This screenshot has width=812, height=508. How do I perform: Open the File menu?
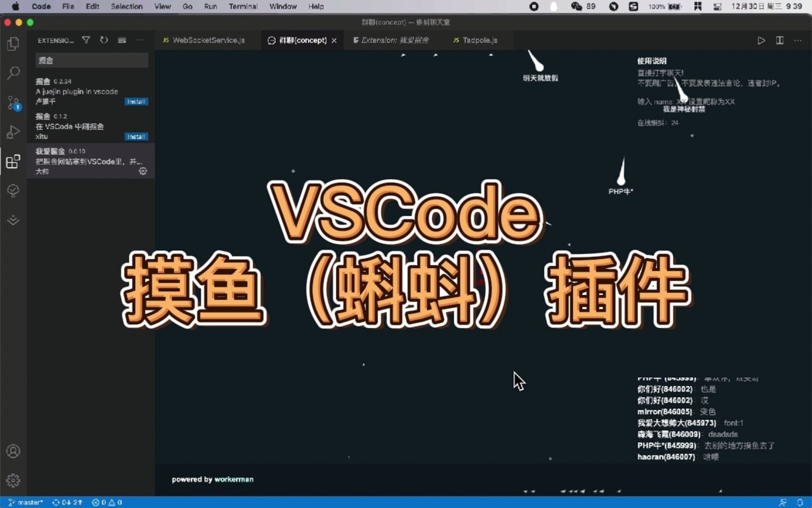(68, 7)
